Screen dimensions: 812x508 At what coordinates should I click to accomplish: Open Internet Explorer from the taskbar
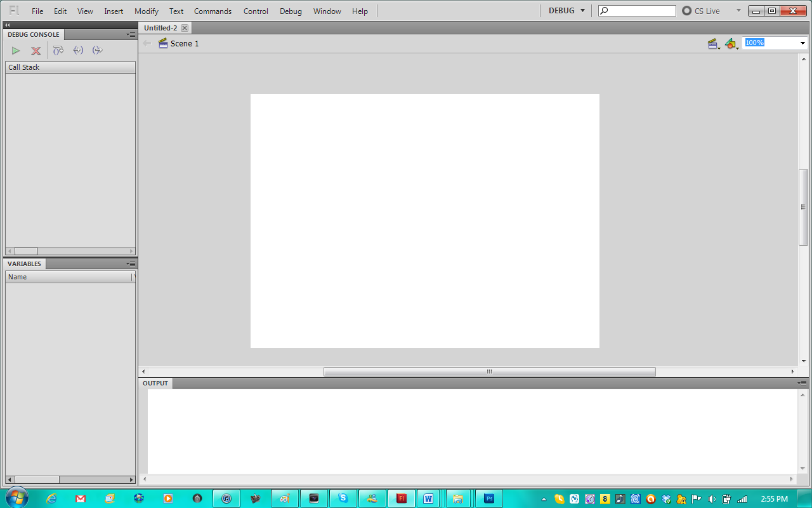click(x=52, y=498)
